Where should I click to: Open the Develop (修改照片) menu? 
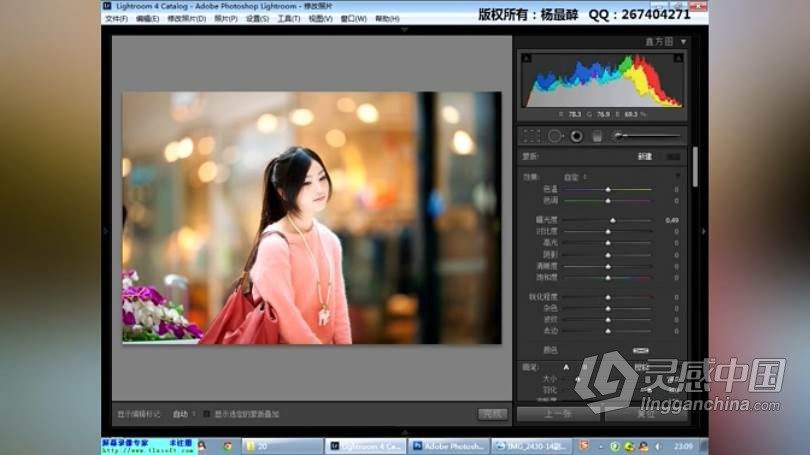(x=186, y=19)
